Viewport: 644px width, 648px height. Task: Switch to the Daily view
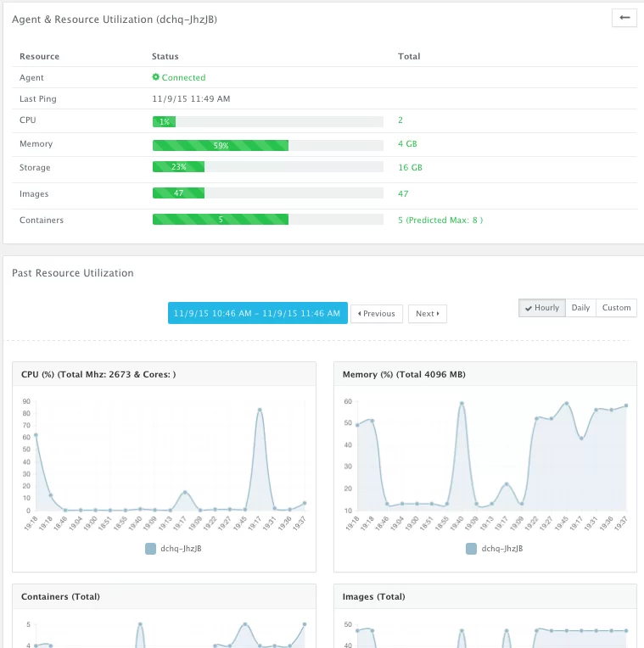580,308
